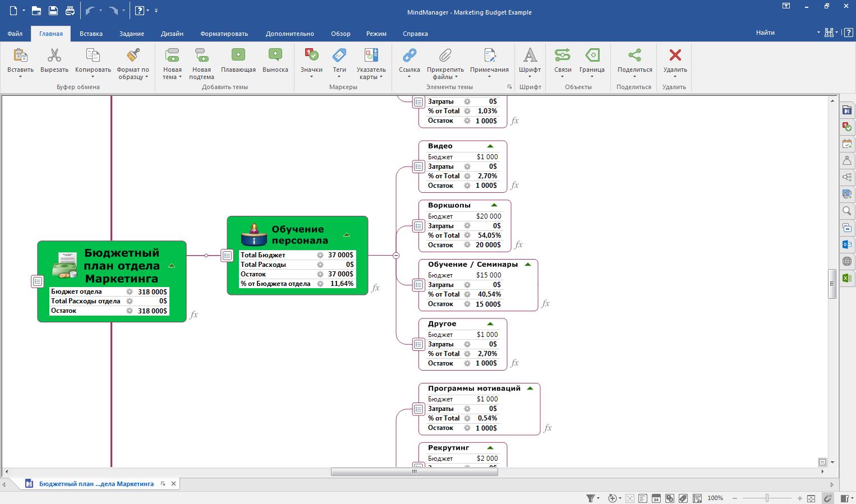Open the Файл menu

coord(15,34)
